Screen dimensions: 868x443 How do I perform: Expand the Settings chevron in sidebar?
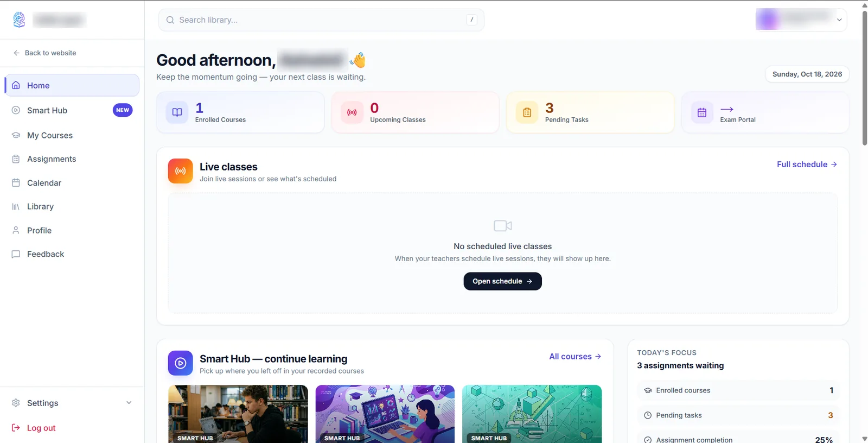point(129,403)
